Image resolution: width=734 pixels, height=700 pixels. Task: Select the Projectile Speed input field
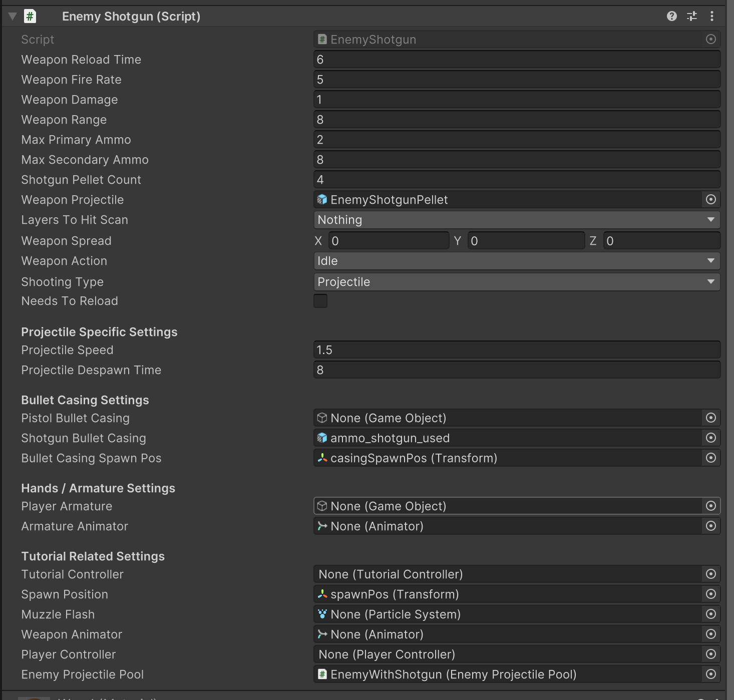[x=516, y=349]
